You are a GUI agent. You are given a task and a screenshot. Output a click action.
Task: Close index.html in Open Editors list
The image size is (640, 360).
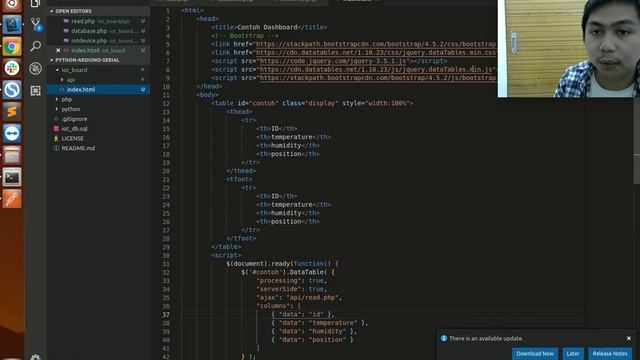pyautogui.click(x=58, y=50)
